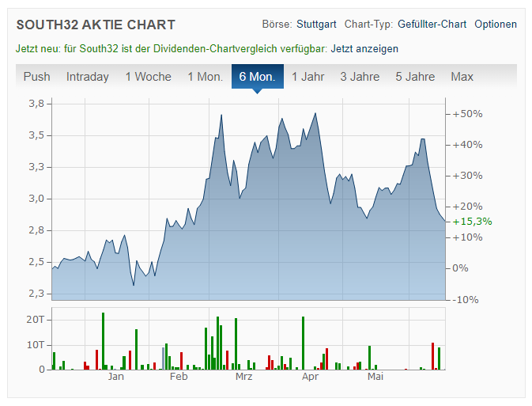532x406 pixels.
Task: Open the 3 Jahre chart view
Action: point(360,77)
